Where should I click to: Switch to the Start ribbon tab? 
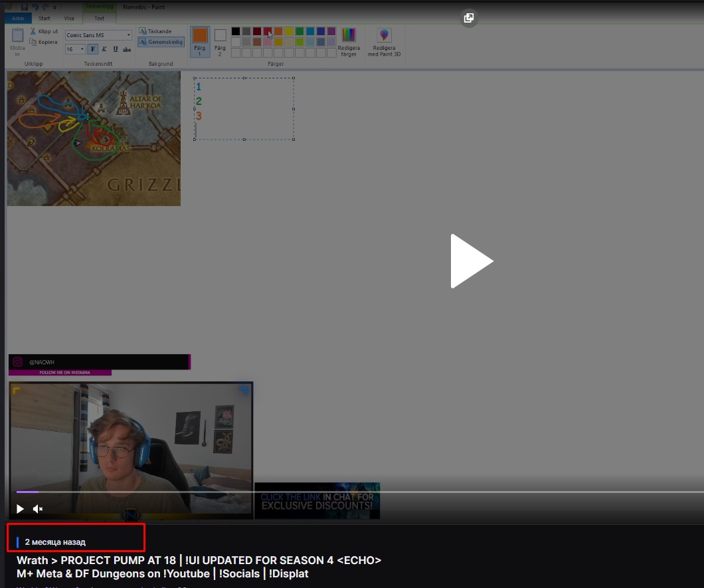[x=44, y=19]
